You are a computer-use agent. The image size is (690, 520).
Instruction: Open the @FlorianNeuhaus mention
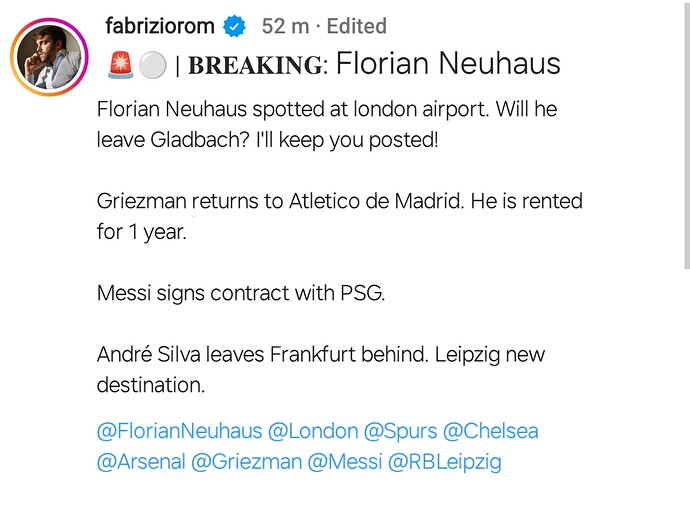180,431
